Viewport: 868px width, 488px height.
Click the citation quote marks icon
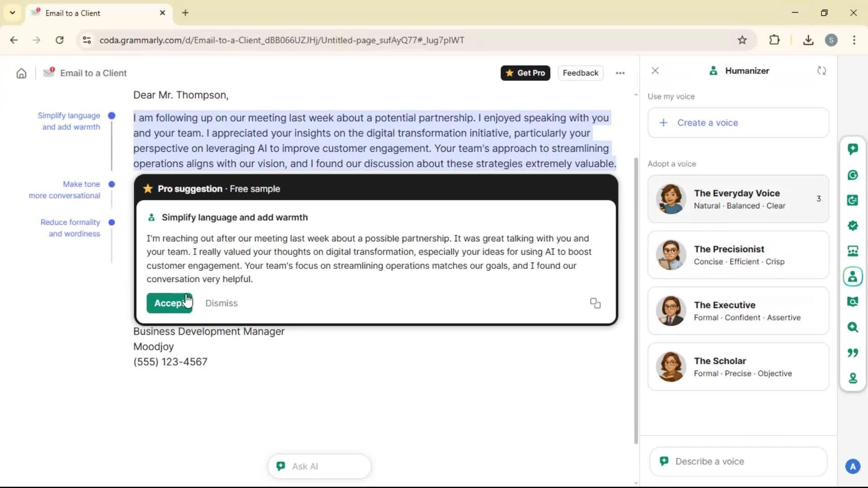(x=853, y=352)
